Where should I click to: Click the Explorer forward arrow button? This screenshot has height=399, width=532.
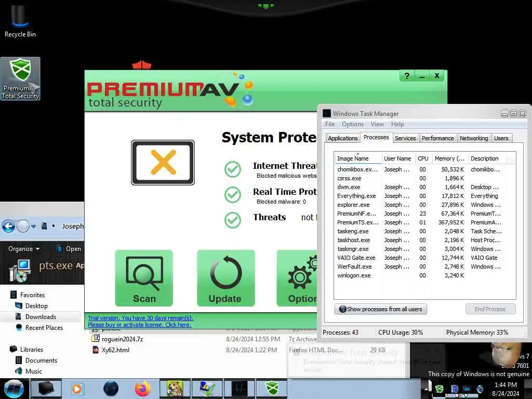[23, 226]
